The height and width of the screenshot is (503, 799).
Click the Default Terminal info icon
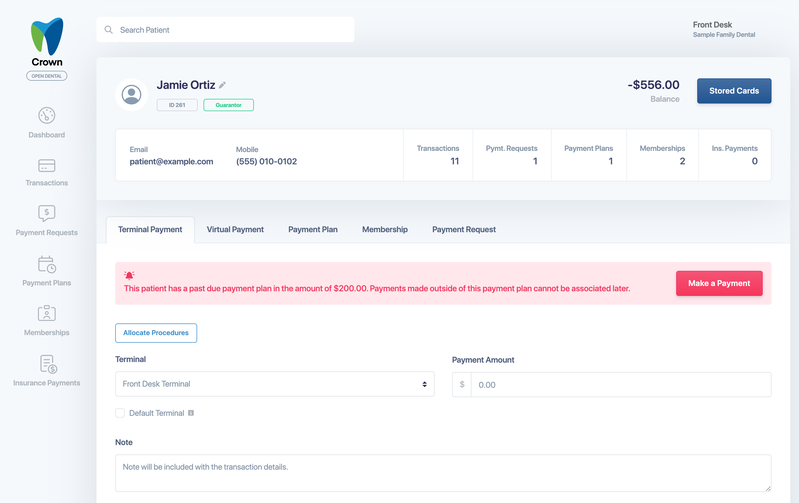click(191, 413)
